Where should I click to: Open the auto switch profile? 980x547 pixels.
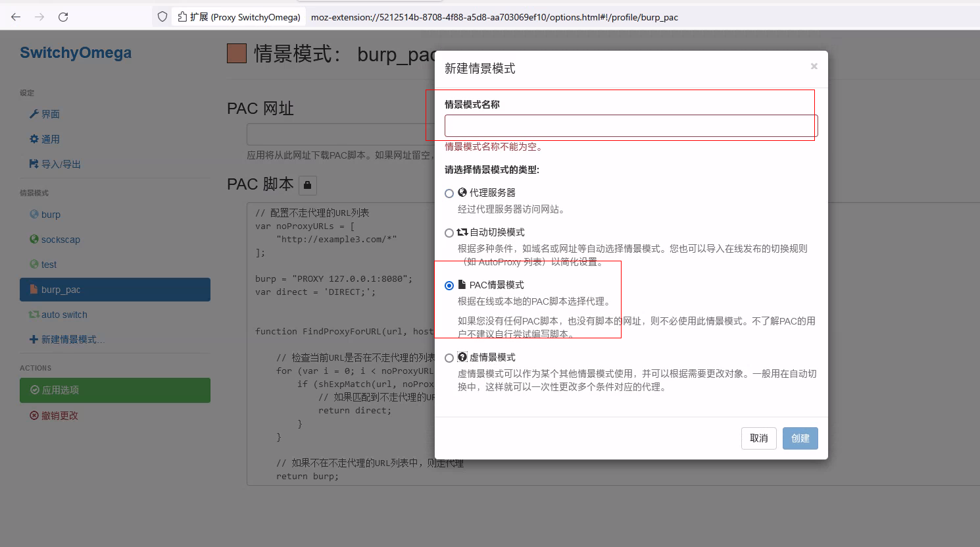pyautogui.click(x=64, y=315)
